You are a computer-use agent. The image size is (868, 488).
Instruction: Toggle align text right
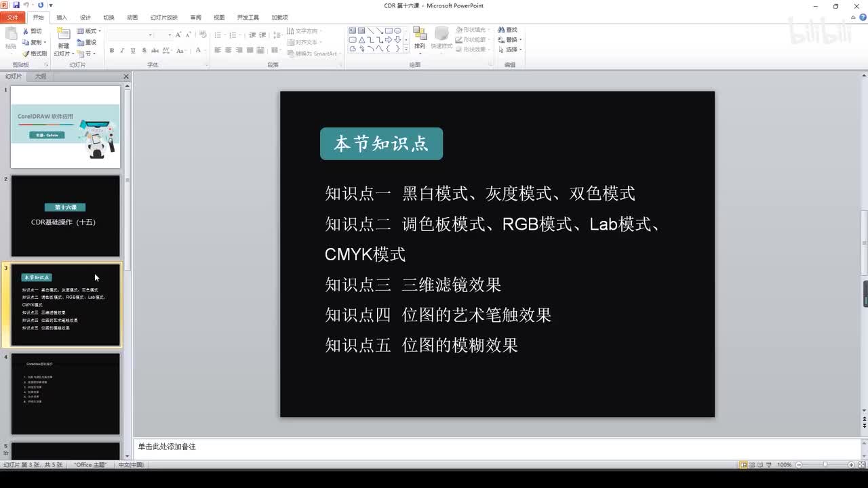(239, 50)
